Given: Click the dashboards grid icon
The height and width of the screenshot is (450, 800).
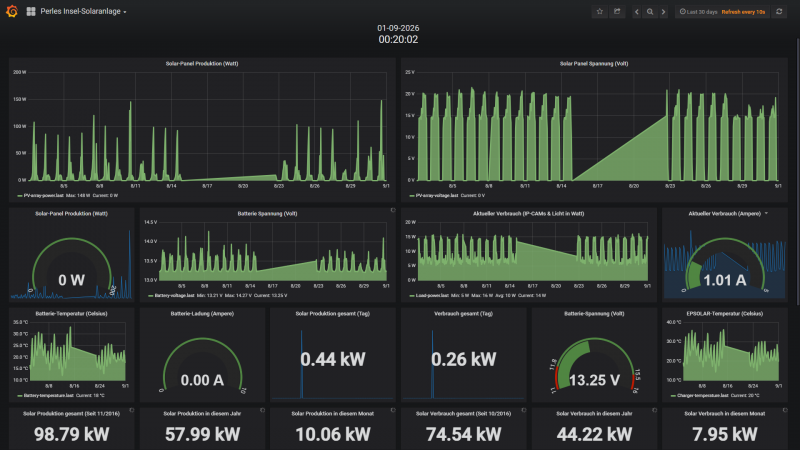Looking at the screenshot, I should 31,11.
